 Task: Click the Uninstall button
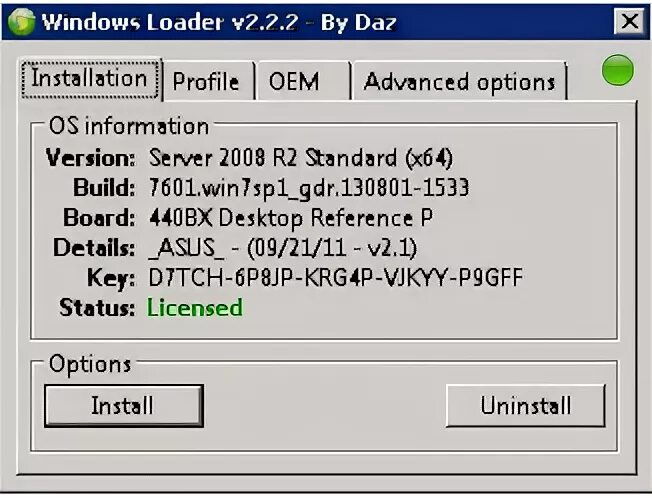(x=526, y=406)
